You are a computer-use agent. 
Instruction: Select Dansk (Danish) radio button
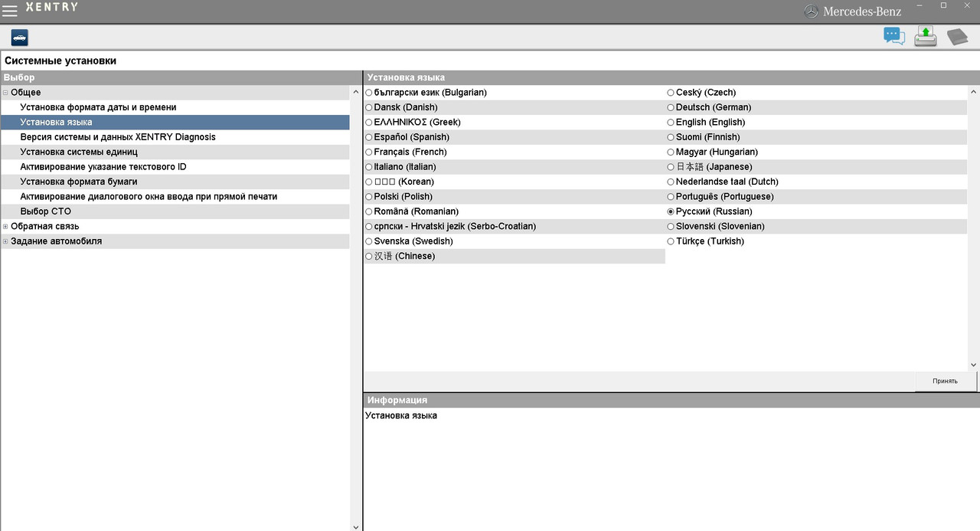point(369,107)
